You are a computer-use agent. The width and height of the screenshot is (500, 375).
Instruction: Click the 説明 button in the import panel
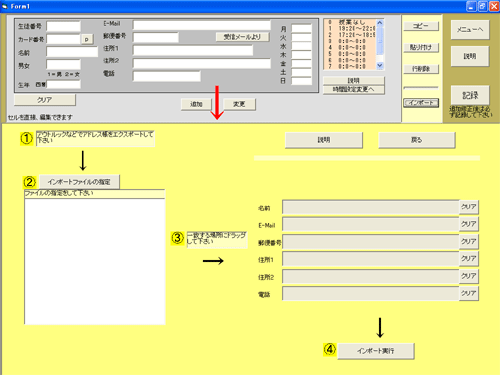[324, 140]
